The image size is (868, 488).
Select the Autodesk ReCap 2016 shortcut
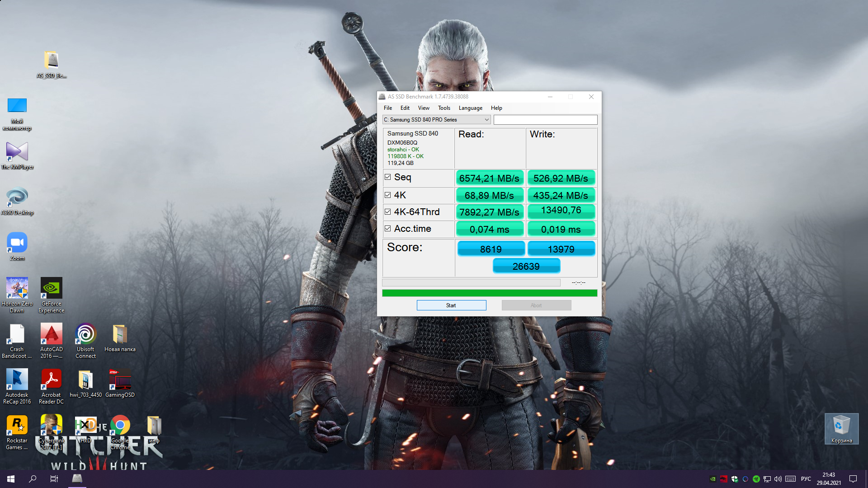[x=17, y=387]
